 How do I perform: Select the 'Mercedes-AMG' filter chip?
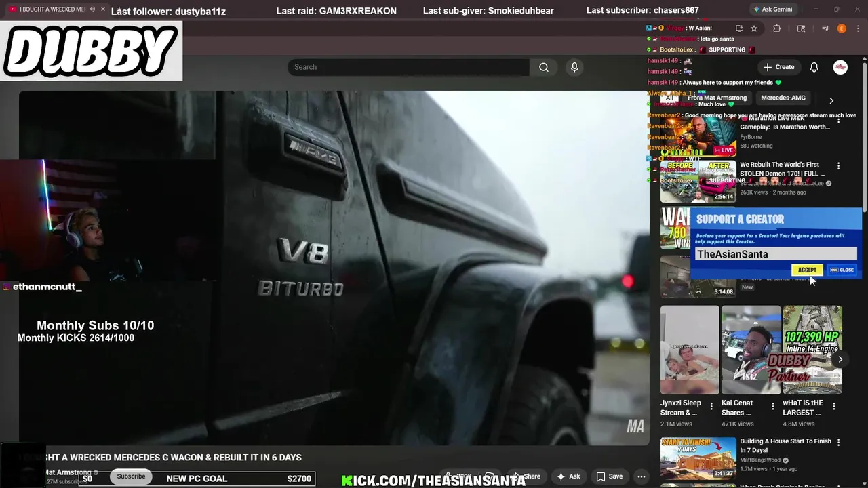click(x=783, y=98)
